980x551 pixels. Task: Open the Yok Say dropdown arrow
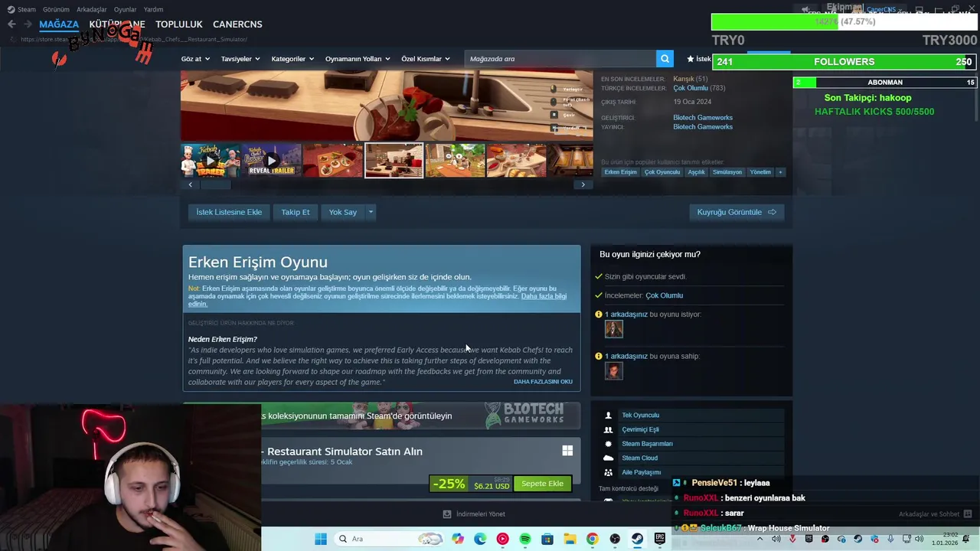point(371,212)
